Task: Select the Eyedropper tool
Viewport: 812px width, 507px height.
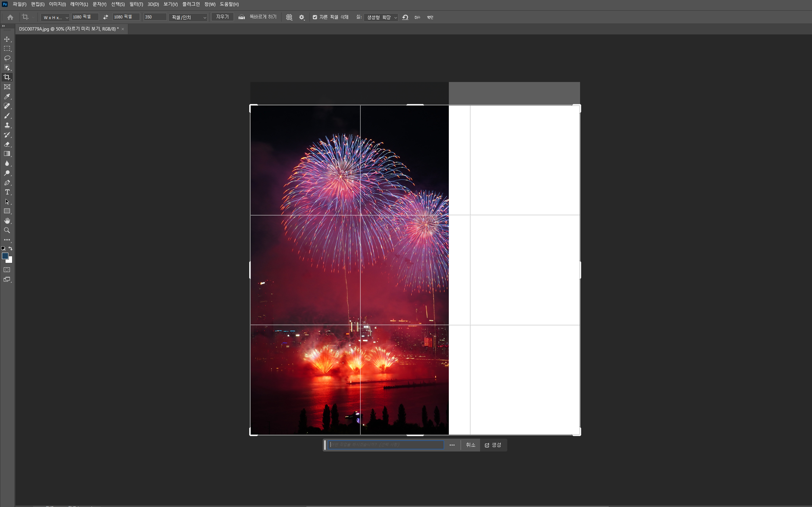Action: pyautogui.click(x=7, y=96)
